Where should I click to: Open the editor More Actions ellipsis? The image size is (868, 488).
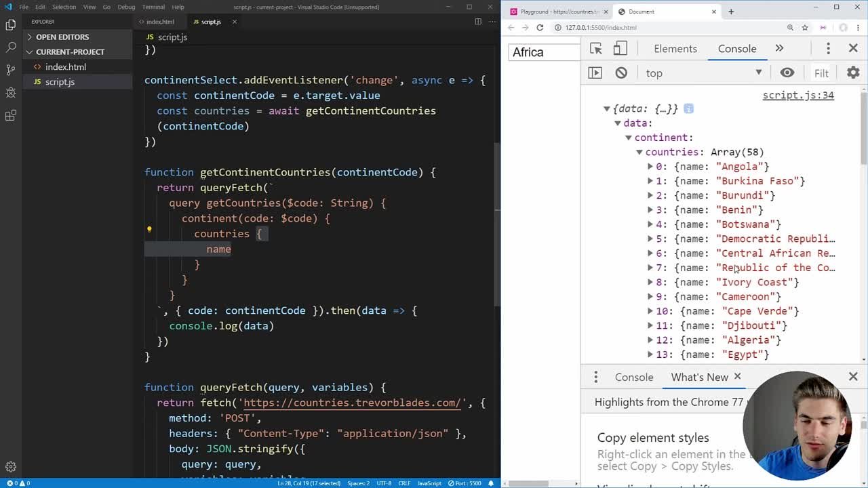pos(492,22)
